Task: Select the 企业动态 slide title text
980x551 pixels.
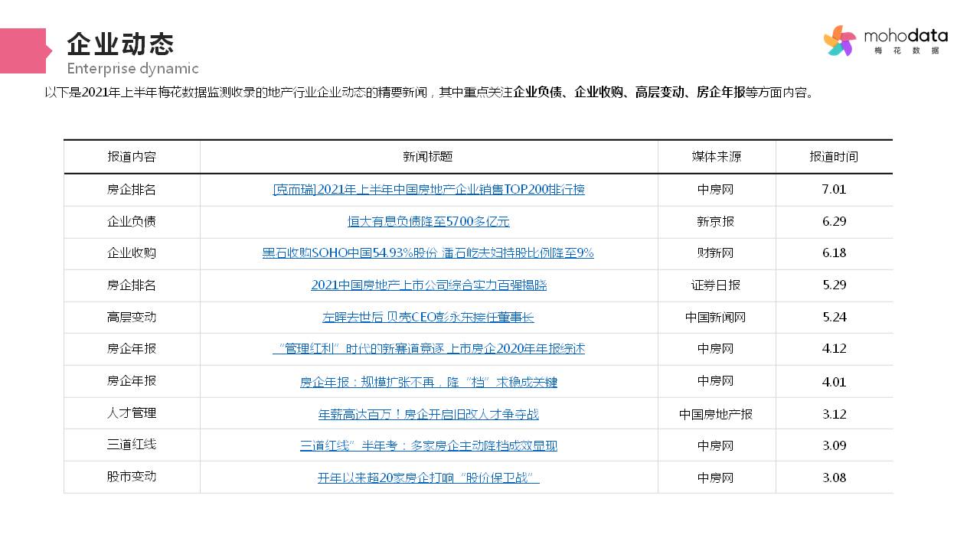Action: (x=120, y=44)
